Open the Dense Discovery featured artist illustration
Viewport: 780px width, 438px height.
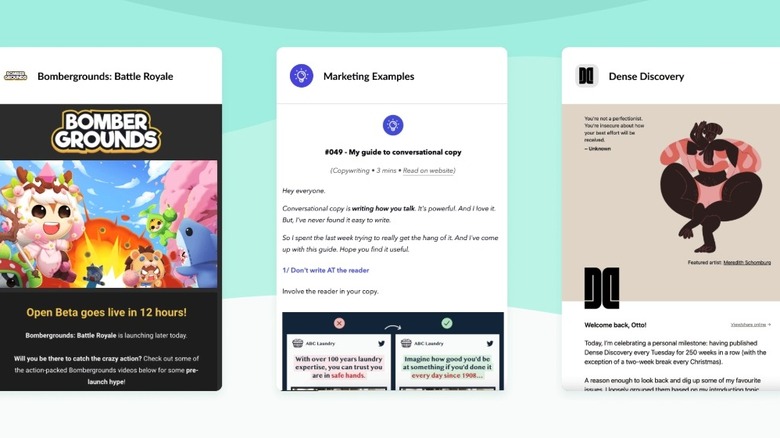711,187
